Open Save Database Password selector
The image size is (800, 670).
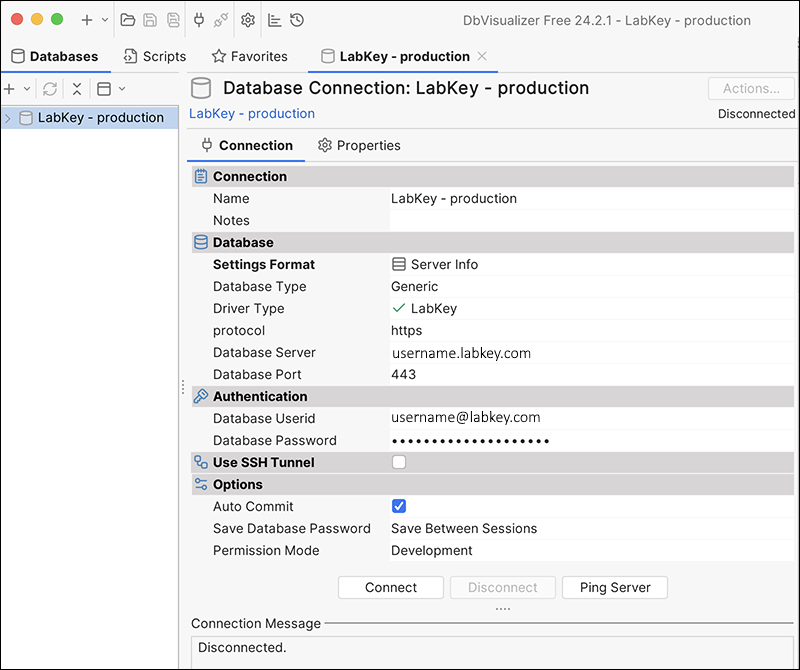[x=591, y=528]
